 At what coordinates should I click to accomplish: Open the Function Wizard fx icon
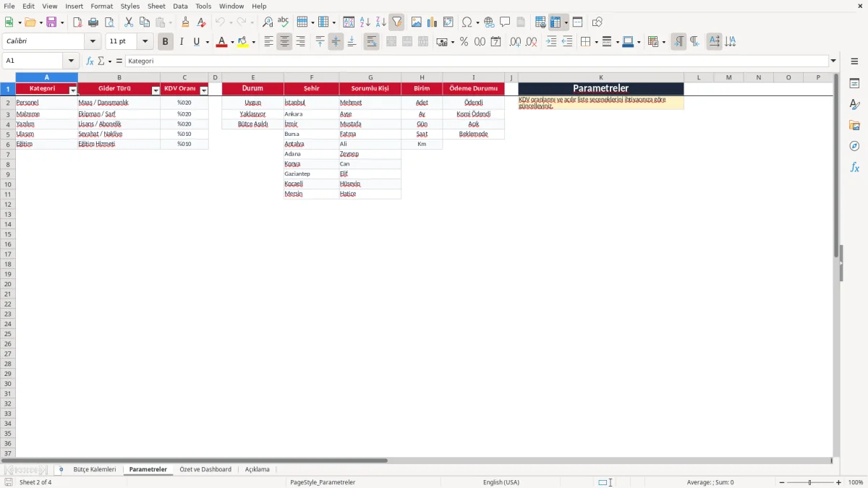(x=90, y=61)
